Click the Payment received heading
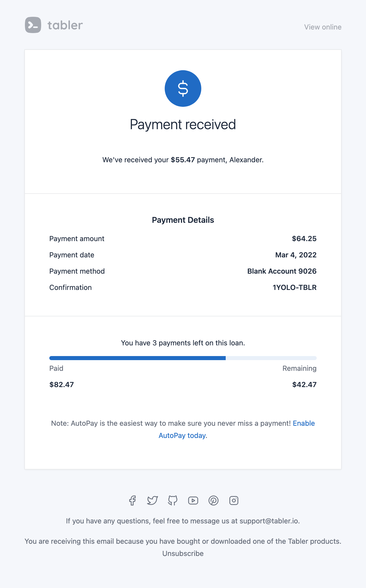 tap(183, 125)
